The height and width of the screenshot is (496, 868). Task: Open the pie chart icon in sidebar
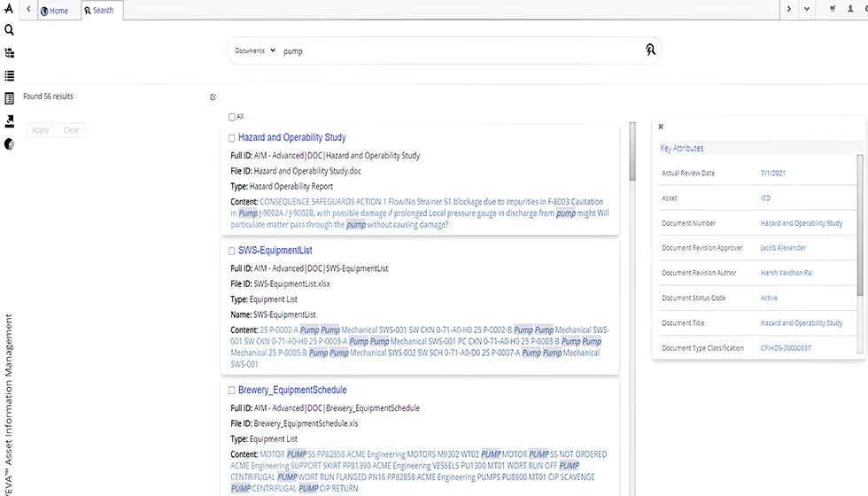click(9, 143)
